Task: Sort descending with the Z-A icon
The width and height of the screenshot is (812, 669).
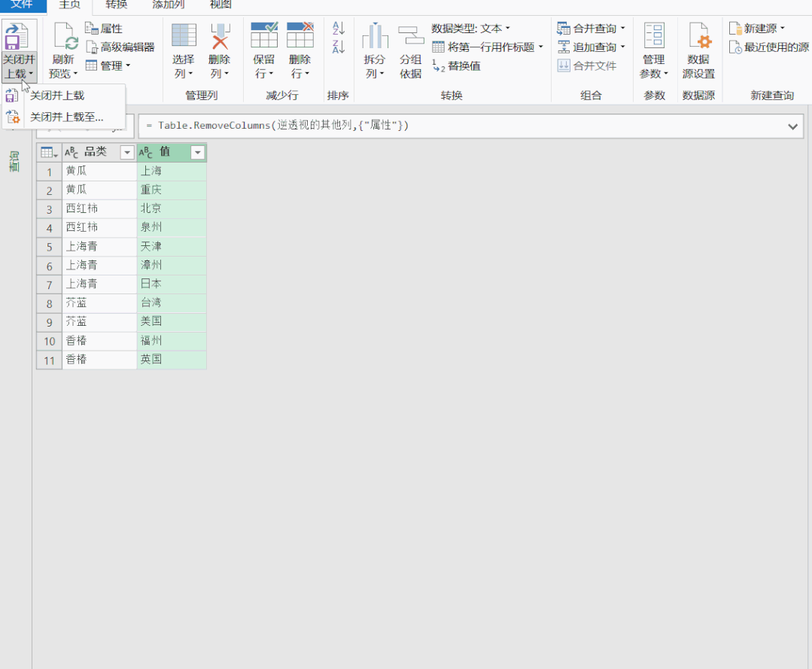Action: pos(338,47)
